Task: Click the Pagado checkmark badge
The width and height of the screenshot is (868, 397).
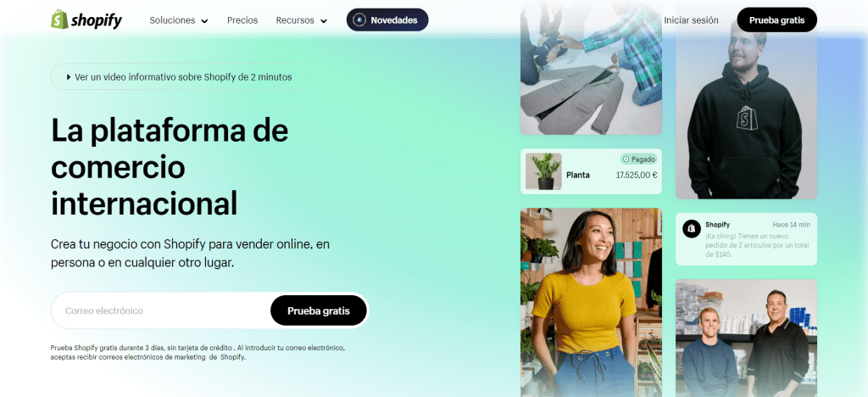Action: [x=638, y=159]
